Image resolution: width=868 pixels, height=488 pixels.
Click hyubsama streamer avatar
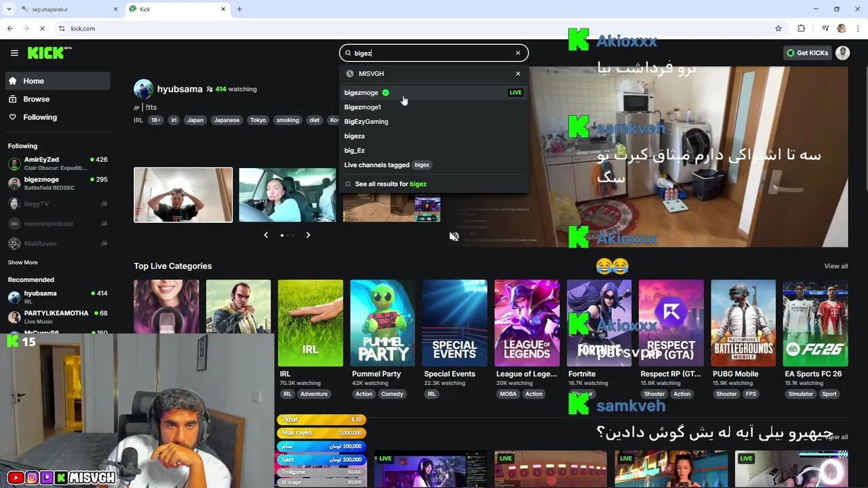click(x=143, y=89)
